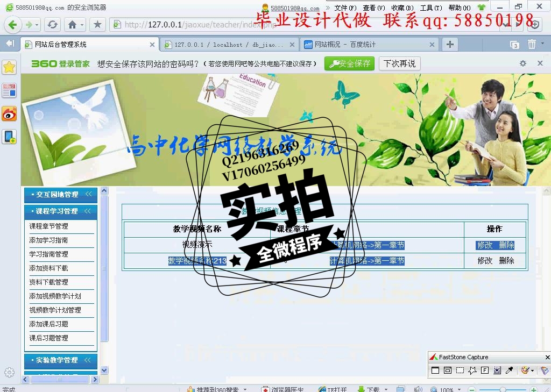
Task: Open 视频教学计划管理 link
Action: pos(55,310)
